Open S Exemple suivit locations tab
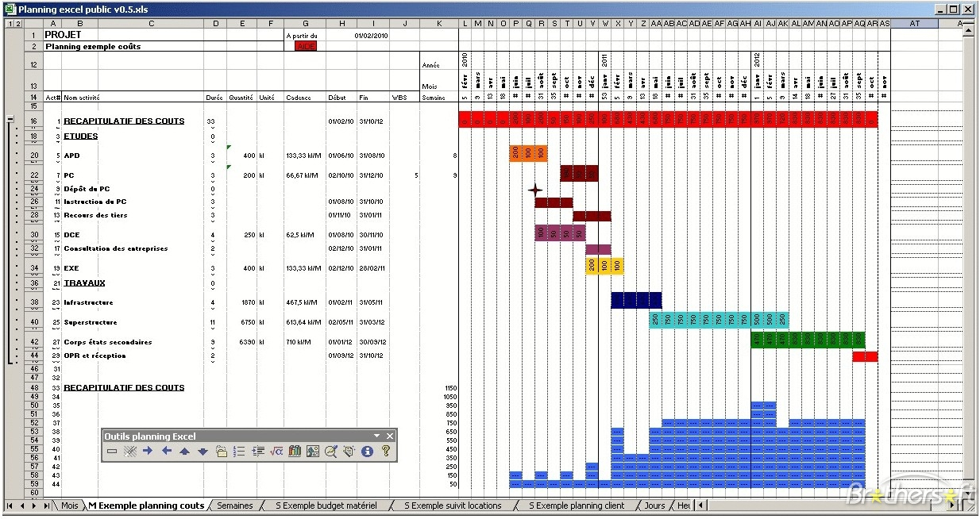Image resolution: width=980 pixels, height=519 pixels. pyautogui.click(x=453, y=506)
